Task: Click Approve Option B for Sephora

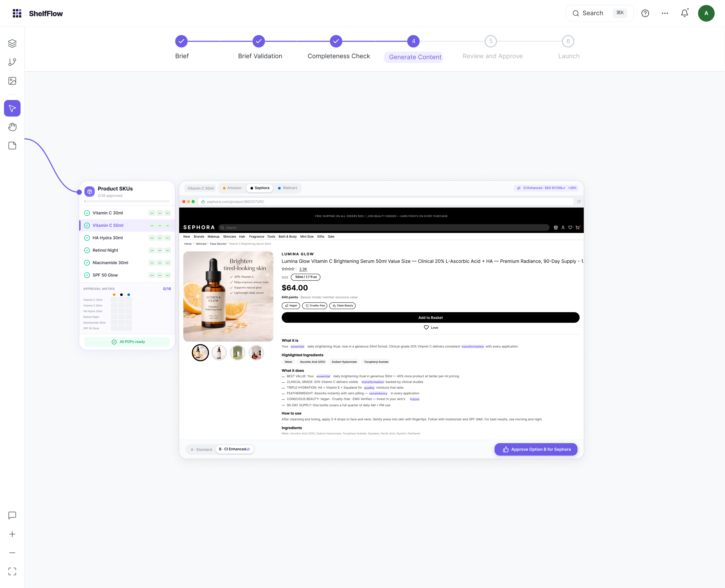Action: click(x=536, y=449)
